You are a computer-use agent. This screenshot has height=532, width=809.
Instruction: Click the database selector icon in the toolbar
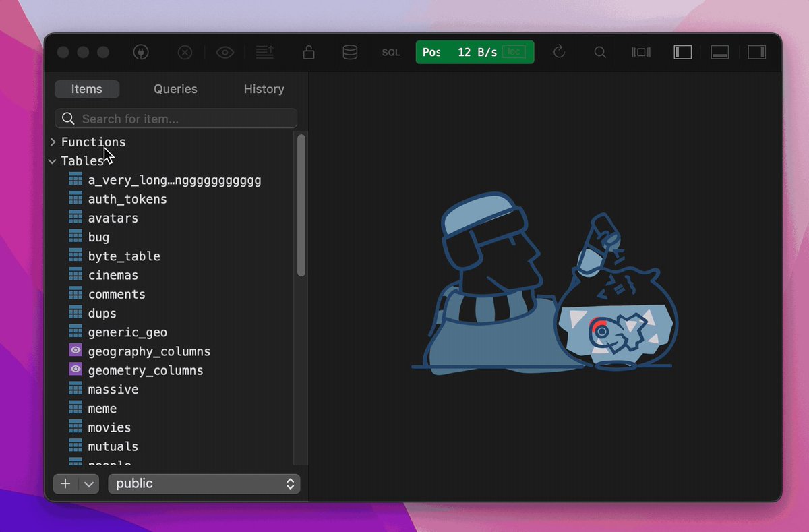point(350,52)
